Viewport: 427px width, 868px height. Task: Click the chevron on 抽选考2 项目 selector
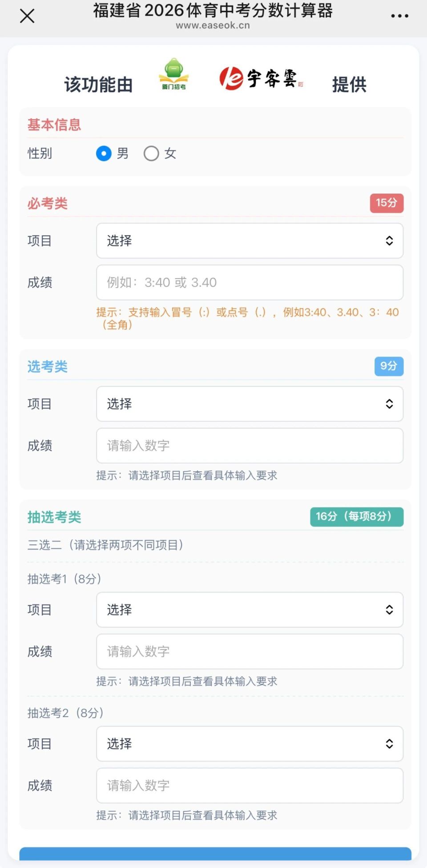coord(390,744)
